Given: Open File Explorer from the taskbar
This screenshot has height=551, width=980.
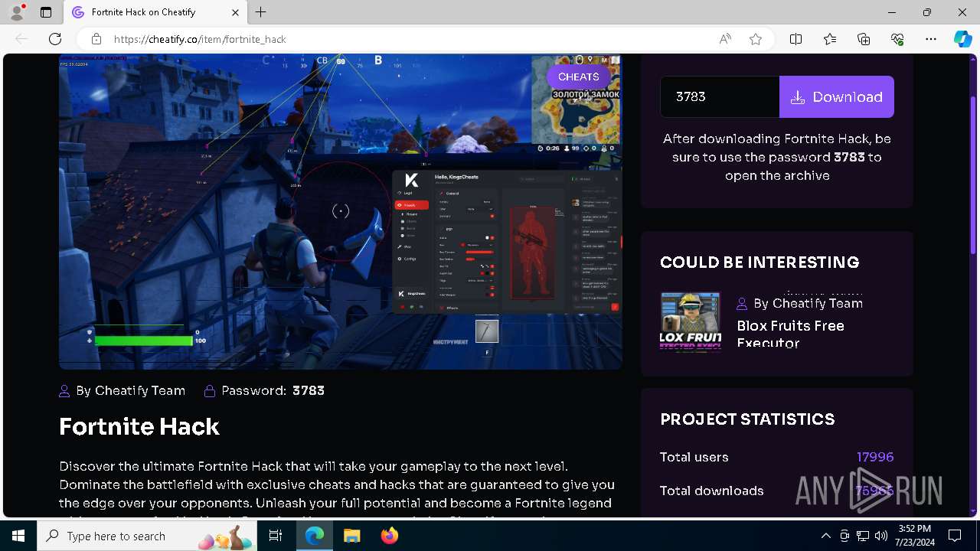Looking at the screenshot, I should click(351, 536).
